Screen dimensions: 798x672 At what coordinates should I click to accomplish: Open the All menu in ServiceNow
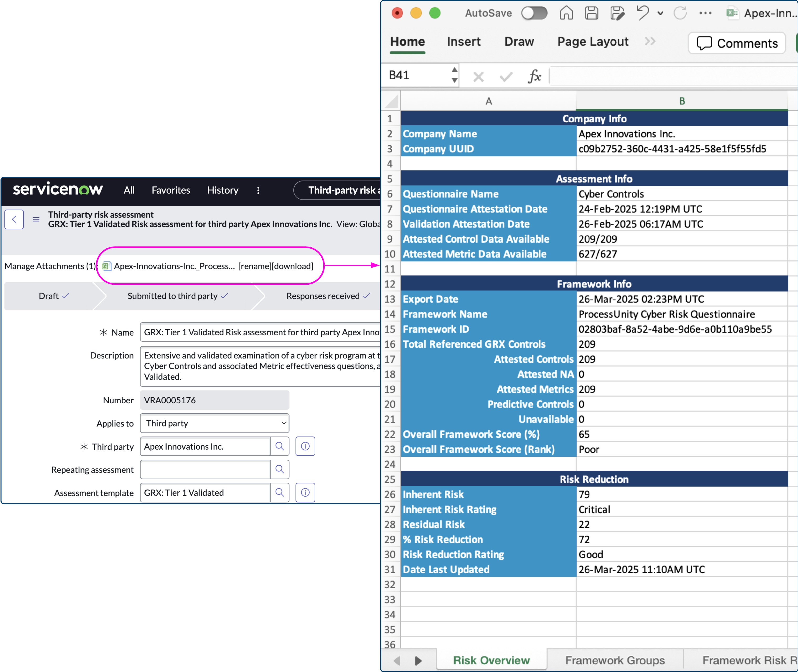click(x=129, y=190)
